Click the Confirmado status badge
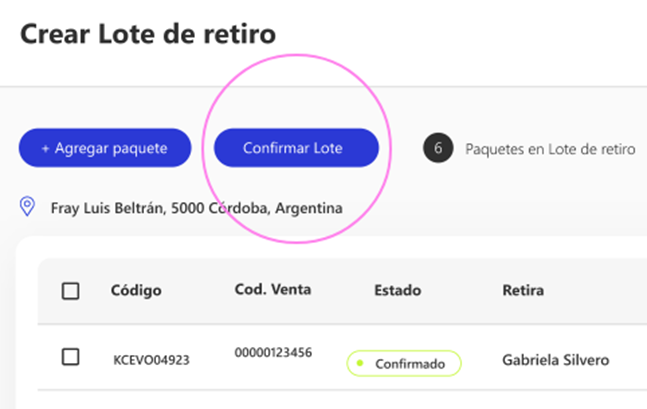 tap(404, 363)
